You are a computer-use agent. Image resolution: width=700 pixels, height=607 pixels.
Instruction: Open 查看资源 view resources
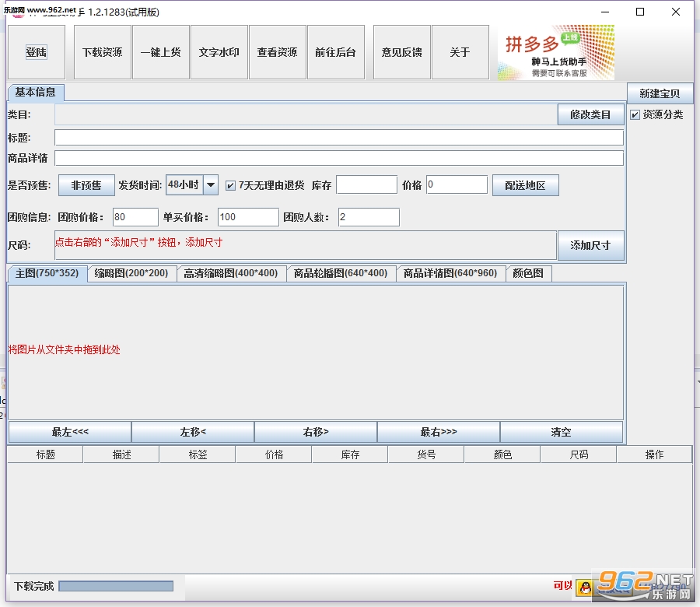[277, 52]
